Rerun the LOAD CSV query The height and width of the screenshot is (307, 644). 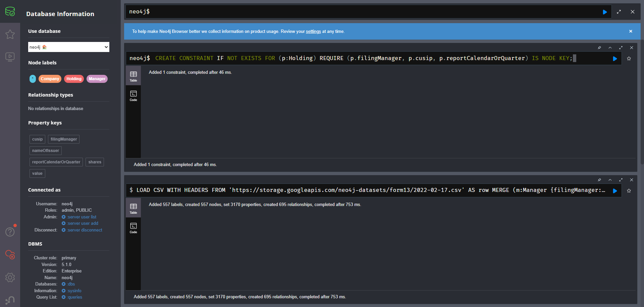615,191
